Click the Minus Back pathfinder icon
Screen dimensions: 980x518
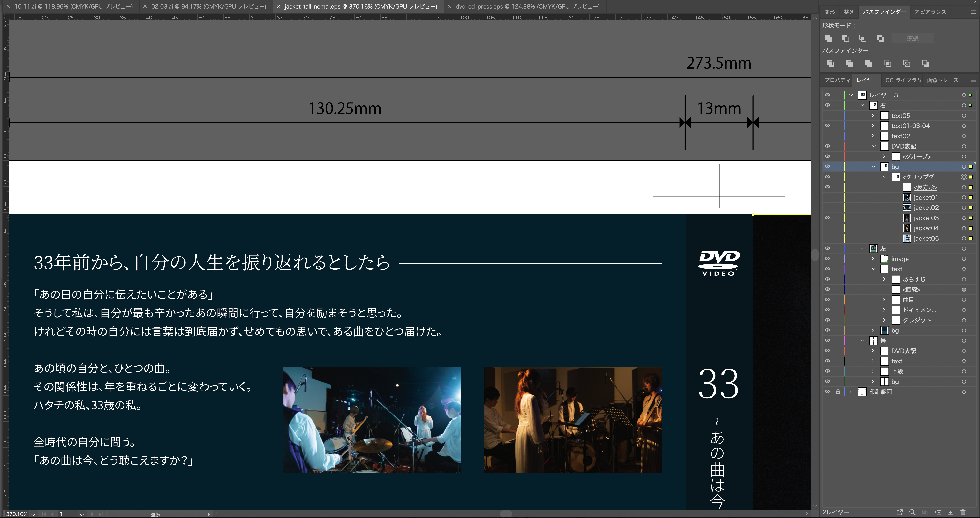coord(926,64)
